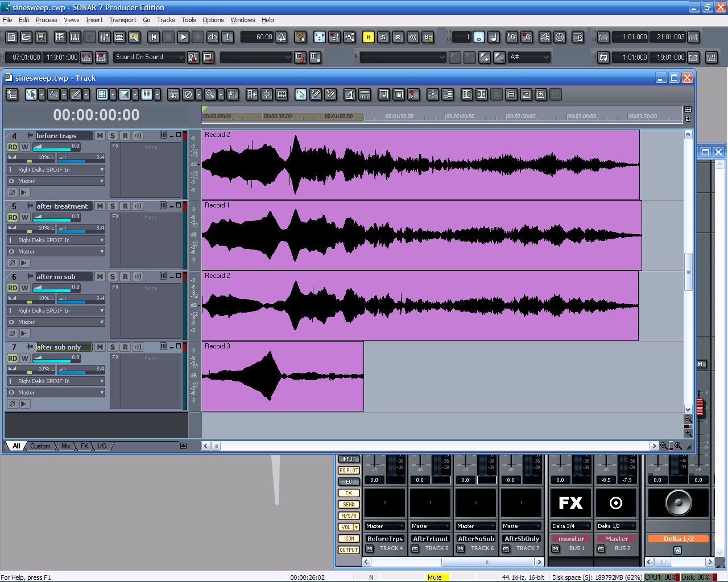Toggle the metronome icon beside the tempo
This screenshot has height=582, width=728.
point(281,37)
